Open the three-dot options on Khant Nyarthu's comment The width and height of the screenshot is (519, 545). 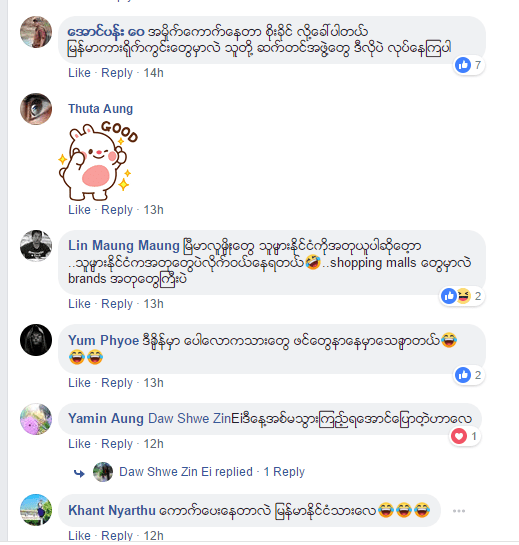point(459,511)
